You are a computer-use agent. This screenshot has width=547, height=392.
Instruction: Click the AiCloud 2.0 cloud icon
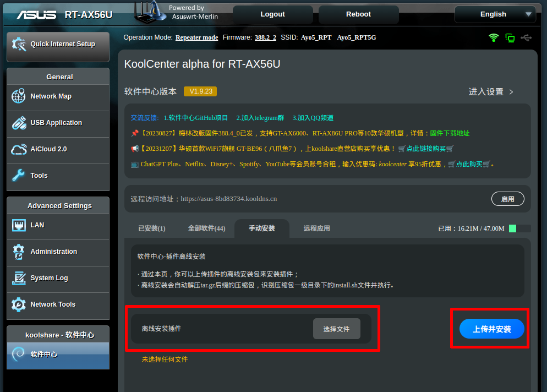(19, 149)
